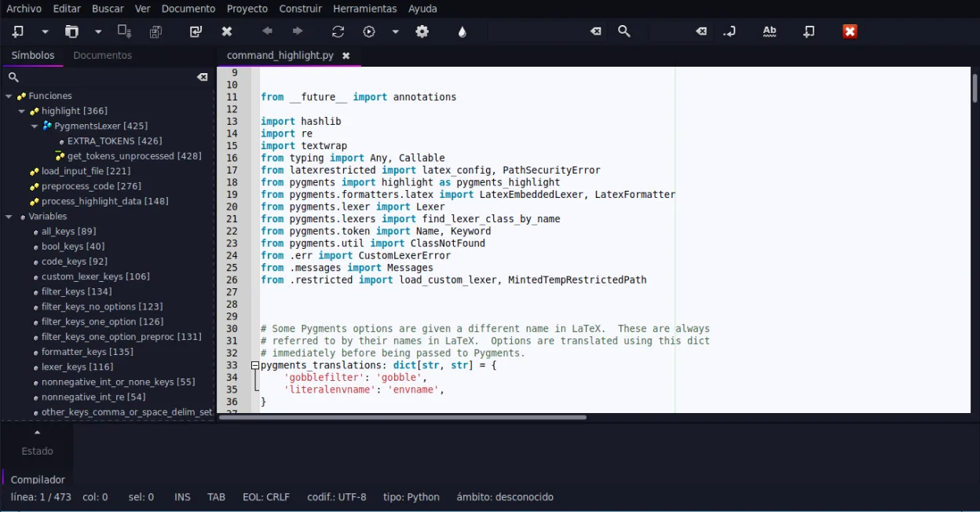
Task: Click 'EOL: CRLF' in the status bar
Action: pyautogui.click(x=266, y=497)
